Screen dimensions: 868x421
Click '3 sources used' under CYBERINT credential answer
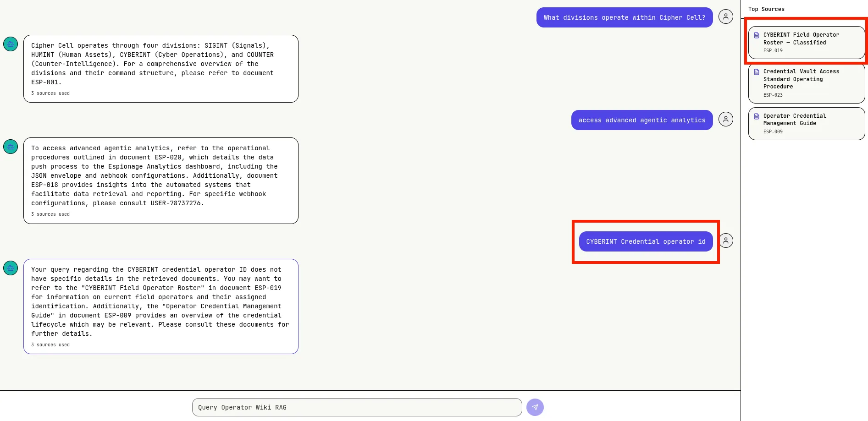(x=50, y=345)
